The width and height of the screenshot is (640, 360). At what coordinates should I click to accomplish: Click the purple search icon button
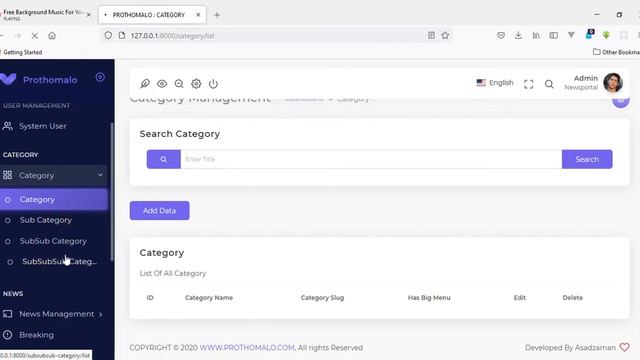click(x=164, y=159)
